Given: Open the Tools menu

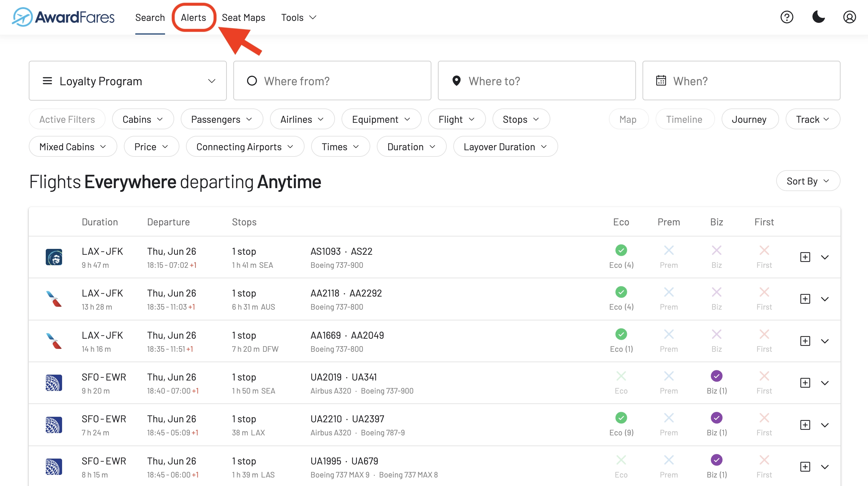Looking at the screenshot, I should [299, 18].
